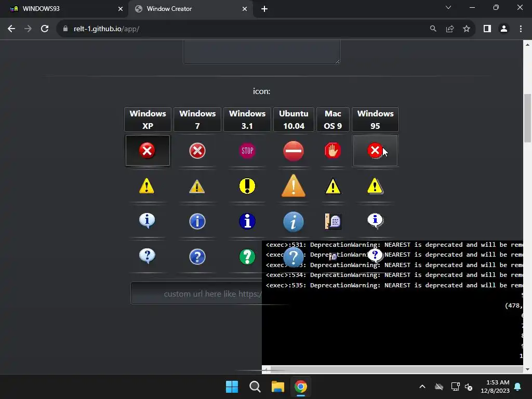The image size is (532, 399).
Task: Open the clock showing 1:53 AM
Action: (495, 387)
